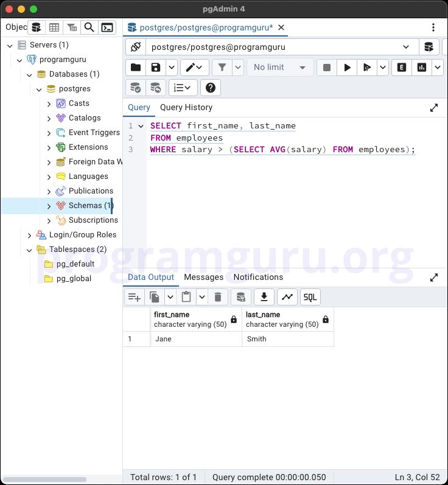Image resolution: width=448 pixels, height=485 pixels.
Task: Click the Filter funnel icon
Action: coord(222,68)
